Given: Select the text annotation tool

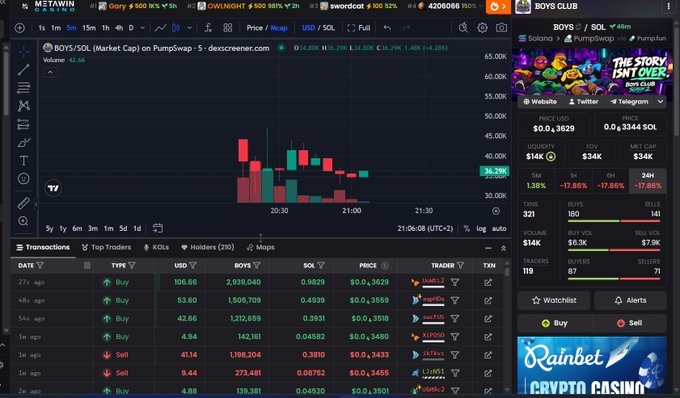Looking at the screenshot, I should tap(24, 160).
